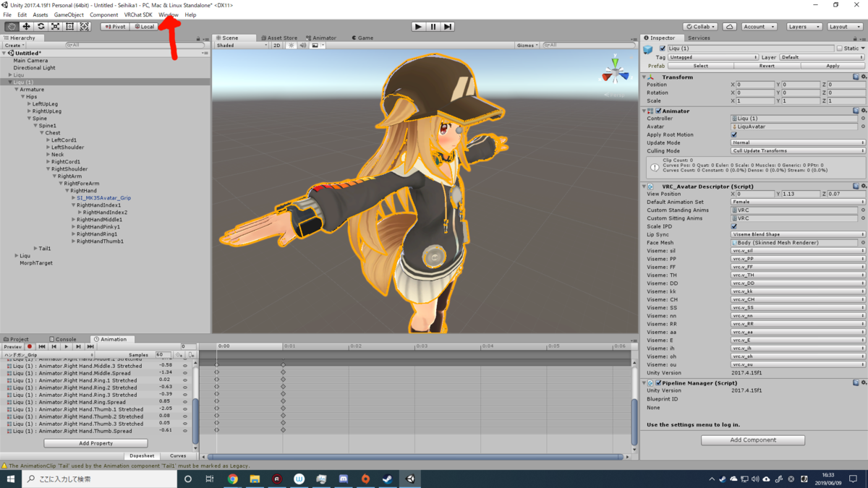Toggle the Pivot/Center handle mode
The image size is (868, 488).
[x=114, y=27]
